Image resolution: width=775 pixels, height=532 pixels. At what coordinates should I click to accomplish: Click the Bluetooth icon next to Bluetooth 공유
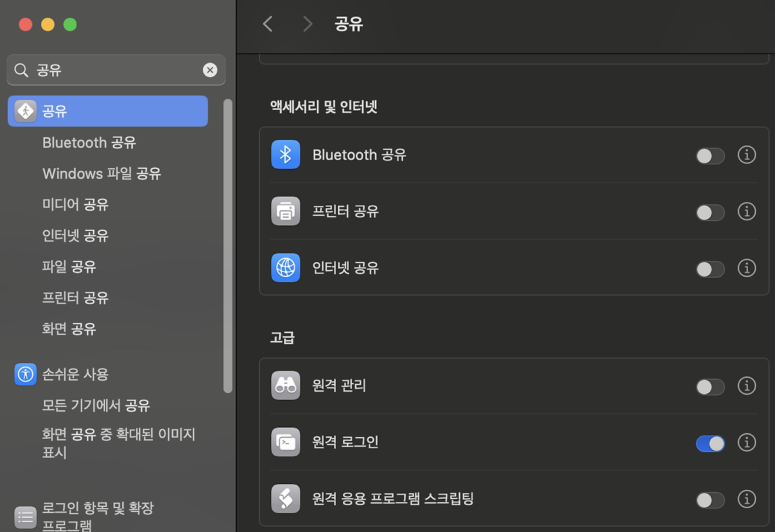(x=285, y=154)
